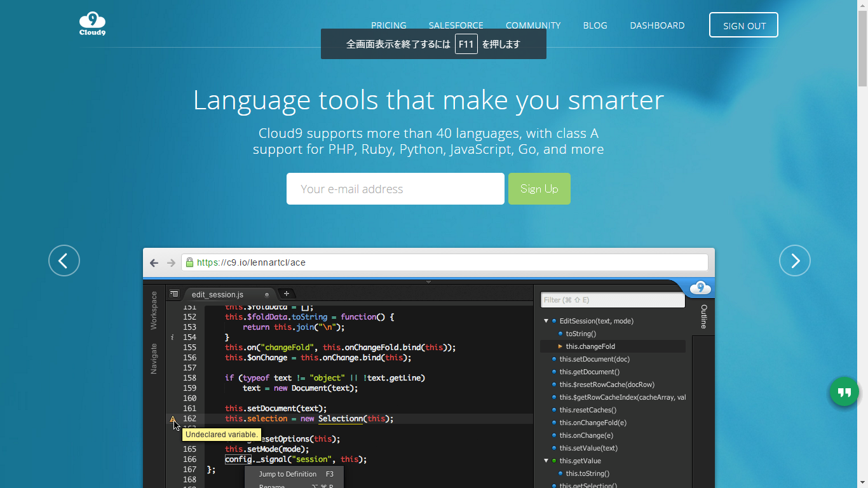Select this.$getRowCacheIndex outline entry

[x=622, y=397]
